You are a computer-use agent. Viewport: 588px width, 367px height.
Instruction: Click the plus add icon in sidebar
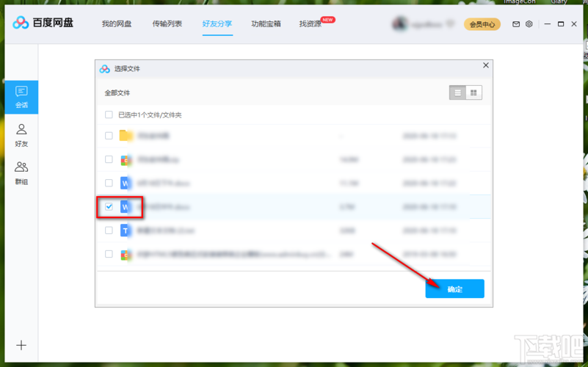point(21,345)
